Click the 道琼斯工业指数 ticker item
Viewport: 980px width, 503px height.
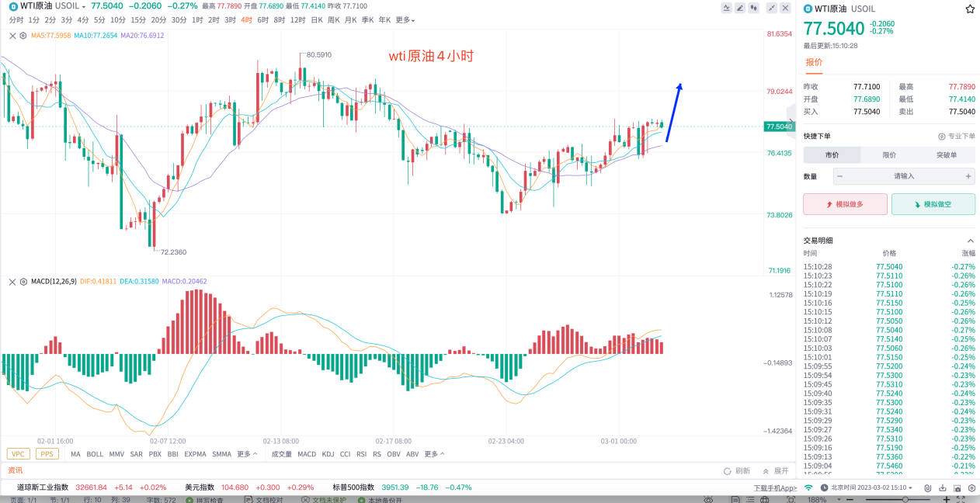92,487
